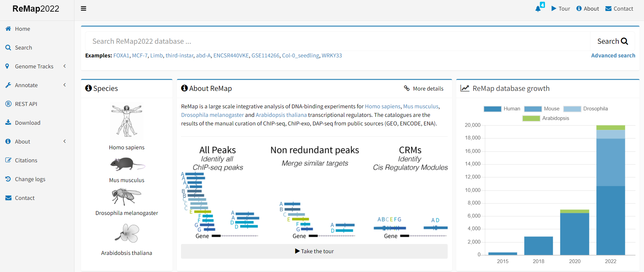Screen dimensions: 644x272
Task: Open REST API sidebar entry
Action: [26, 104]
